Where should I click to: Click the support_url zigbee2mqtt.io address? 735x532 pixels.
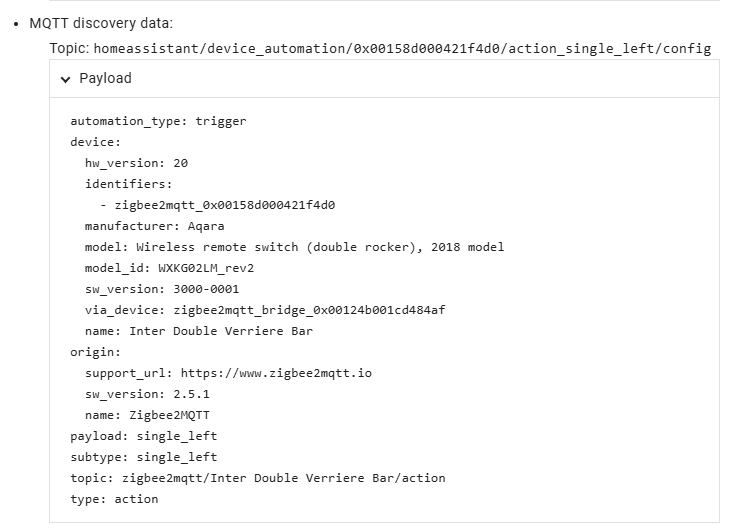point(276,373)
